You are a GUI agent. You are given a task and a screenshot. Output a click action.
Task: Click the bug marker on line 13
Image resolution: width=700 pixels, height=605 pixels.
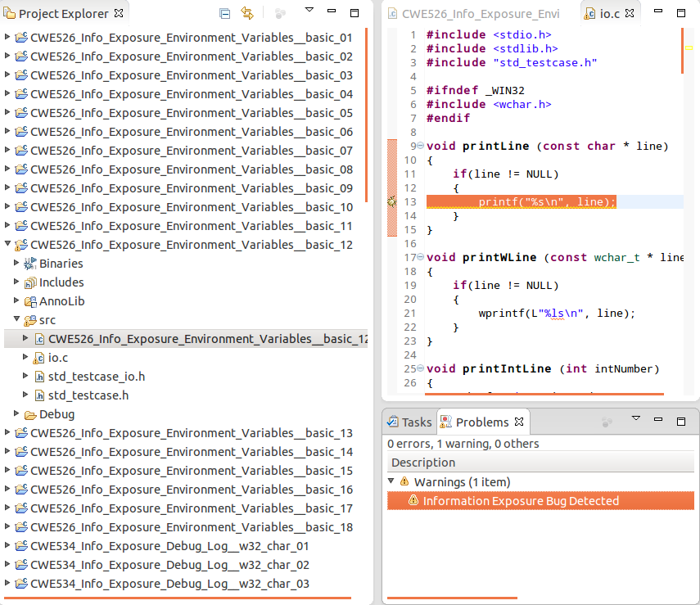tap(391, 202)
